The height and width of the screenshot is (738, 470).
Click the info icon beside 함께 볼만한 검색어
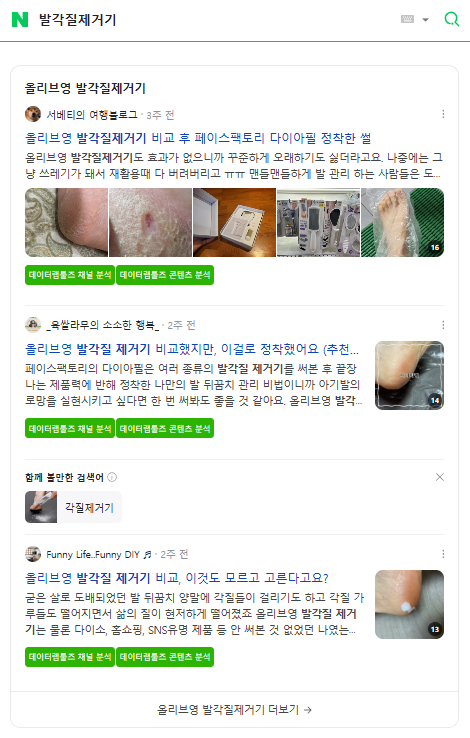click(112, 477)
